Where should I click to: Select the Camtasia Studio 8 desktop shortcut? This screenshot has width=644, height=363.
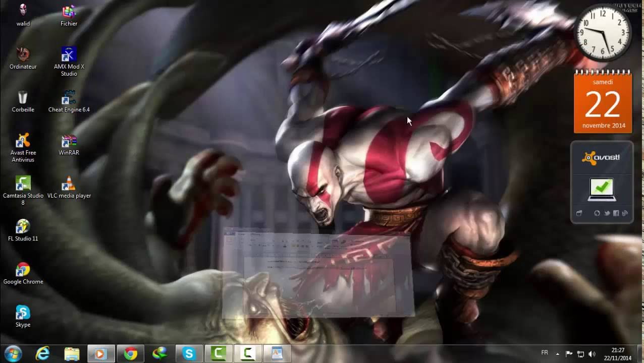(23, 191)
